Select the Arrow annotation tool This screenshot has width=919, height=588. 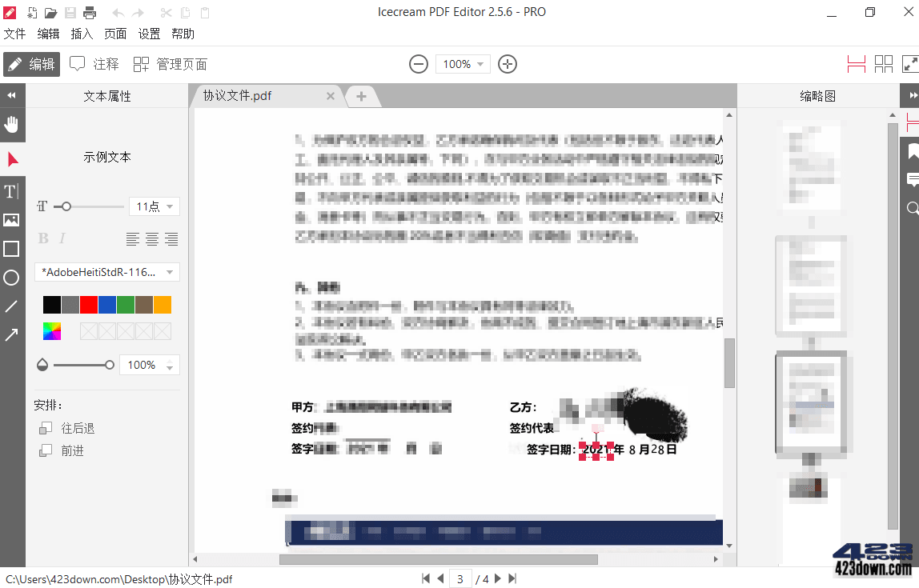[x=11, y=334]
